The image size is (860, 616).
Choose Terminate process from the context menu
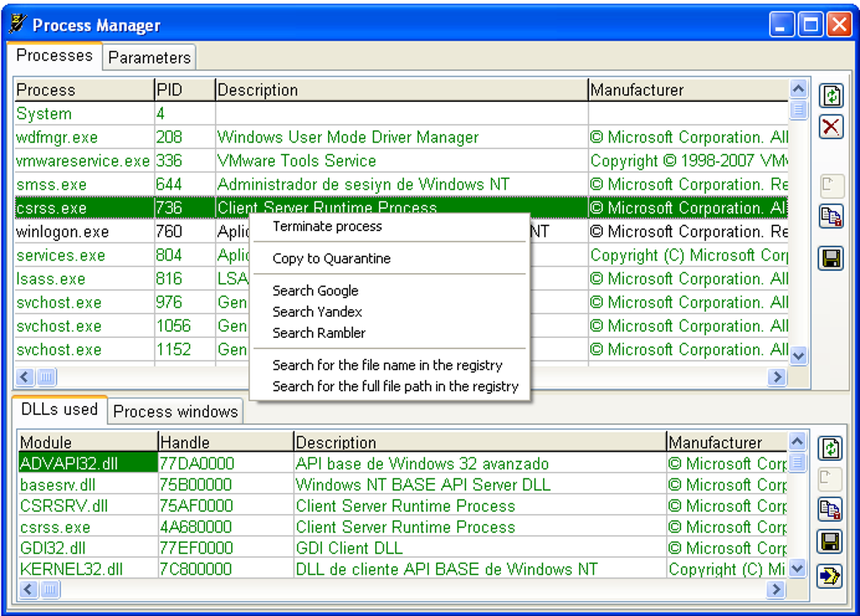point(327,227)
